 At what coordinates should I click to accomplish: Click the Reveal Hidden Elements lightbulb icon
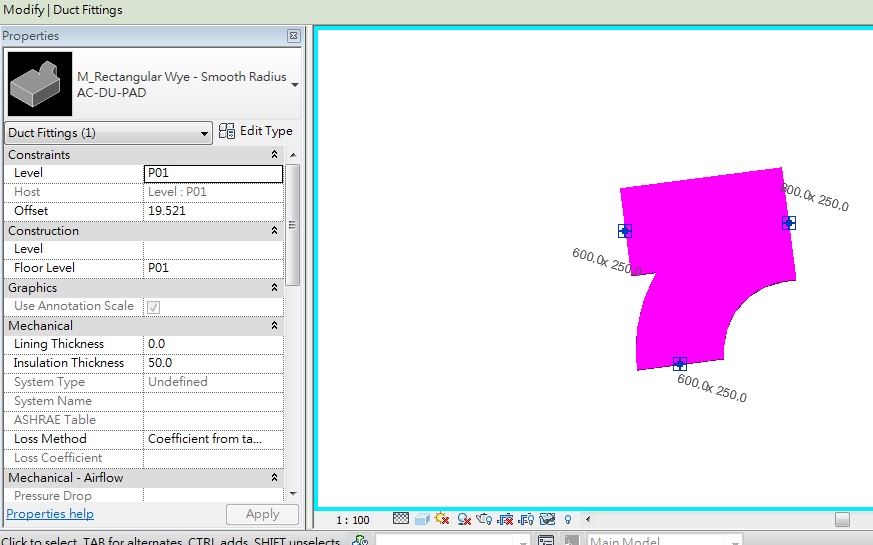[x=568, y=519]
